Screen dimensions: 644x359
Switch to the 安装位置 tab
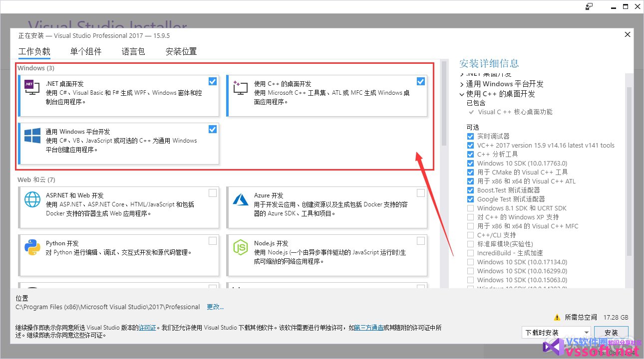coord(181,51)
